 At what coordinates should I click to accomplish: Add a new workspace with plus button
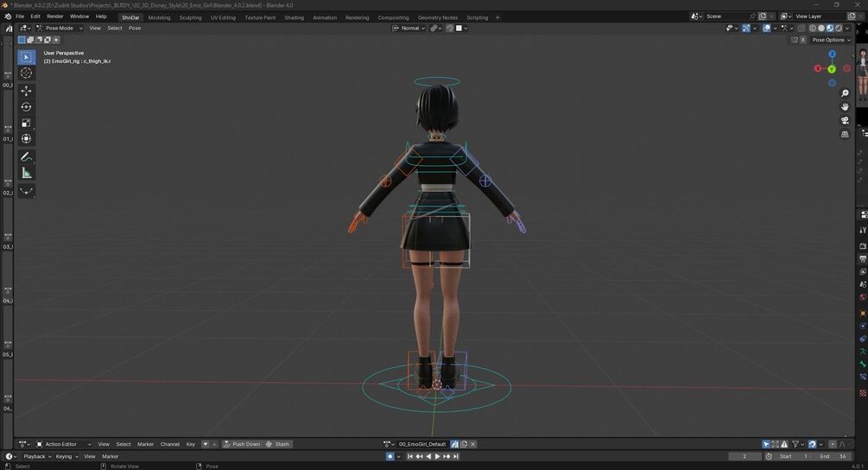click(x=497, y=18)
